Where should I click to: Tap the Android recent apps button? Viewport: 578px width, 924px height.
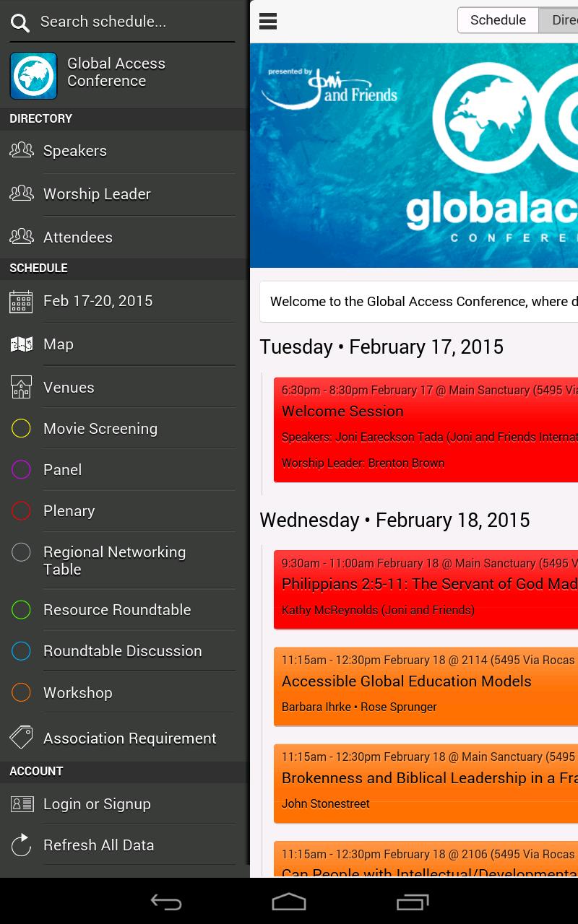[x=413, y=902]
